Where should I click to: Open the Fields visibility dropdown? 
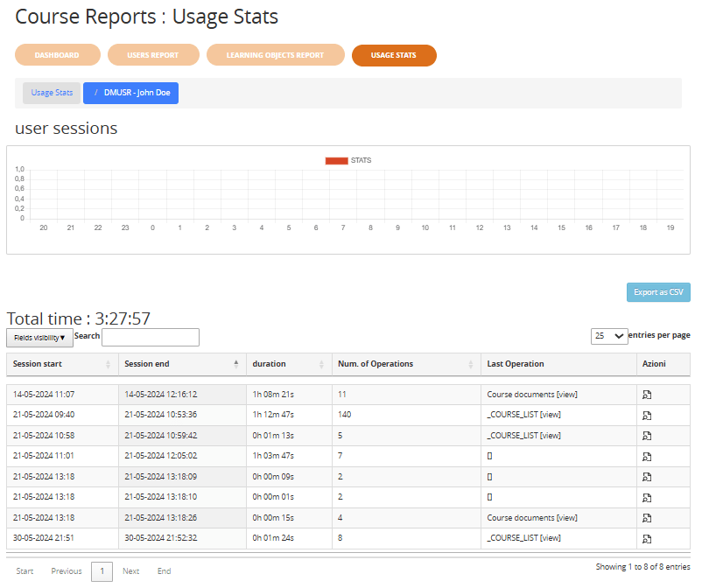pos(39,338)
